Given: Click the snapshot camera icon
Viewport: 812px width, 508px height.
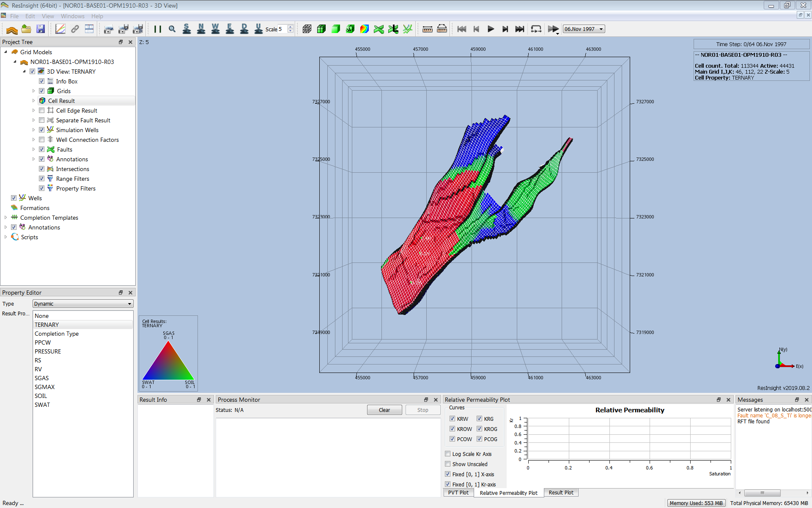Looking at the screenshot, I should click(109, 29).
